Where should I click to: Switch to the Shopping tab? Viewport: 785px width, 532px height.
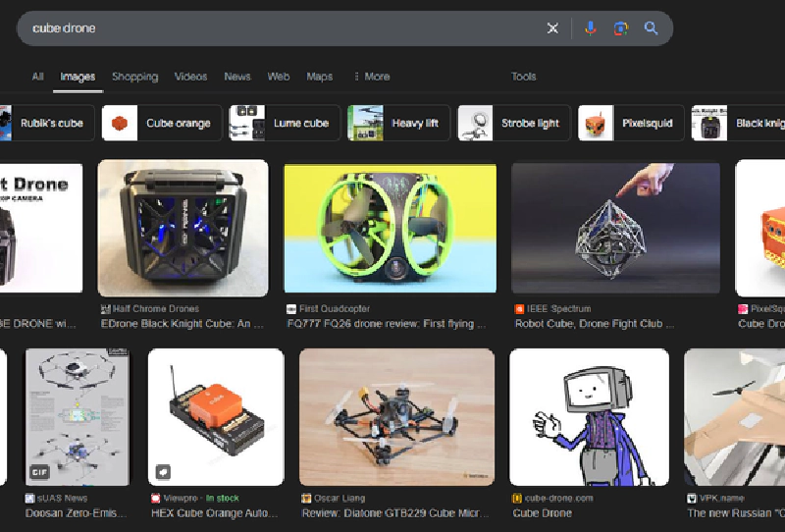pyautogui.click(x=134, y=77)
